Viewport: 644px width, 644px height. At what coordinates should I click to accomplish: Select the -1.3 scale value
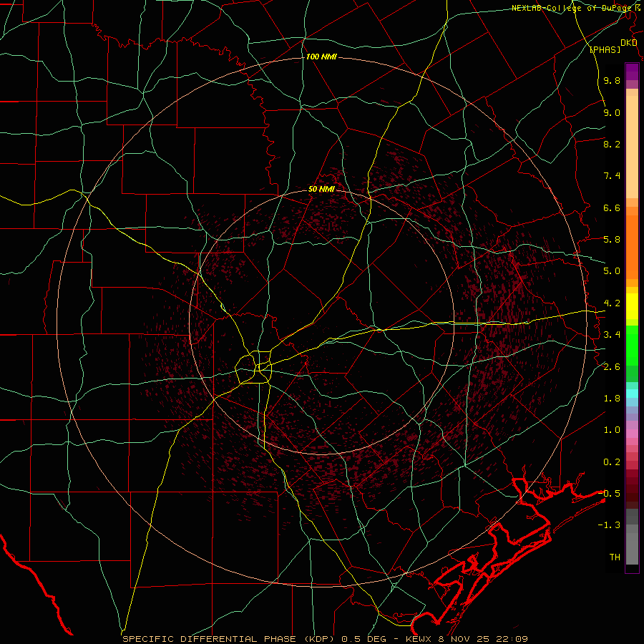click(x=609, y=525)
